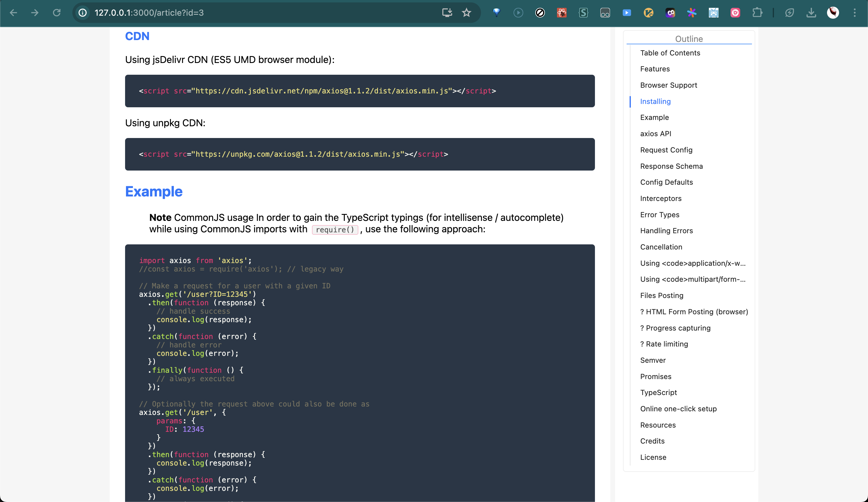Open '? HTML Form Posting (browser)' outline item

pos(694,312)
